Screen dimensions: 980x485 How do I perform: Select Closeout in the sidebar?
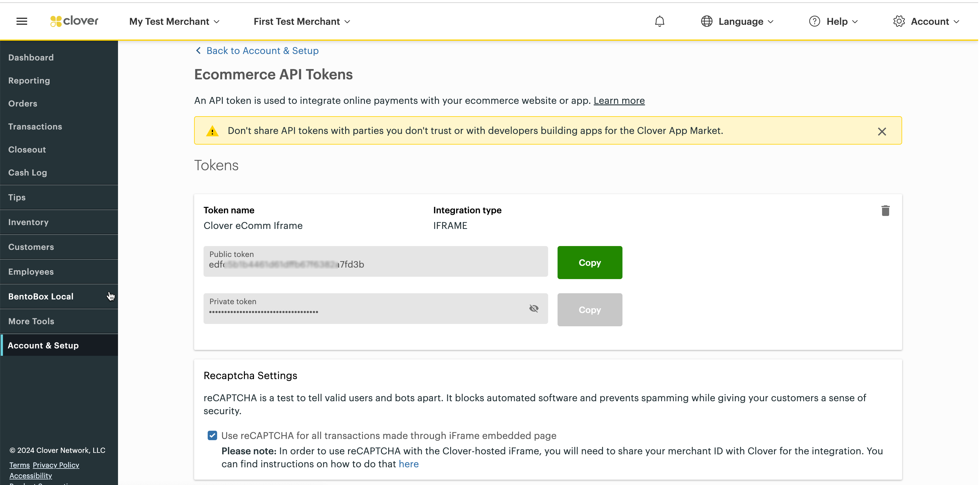(59, 150)
